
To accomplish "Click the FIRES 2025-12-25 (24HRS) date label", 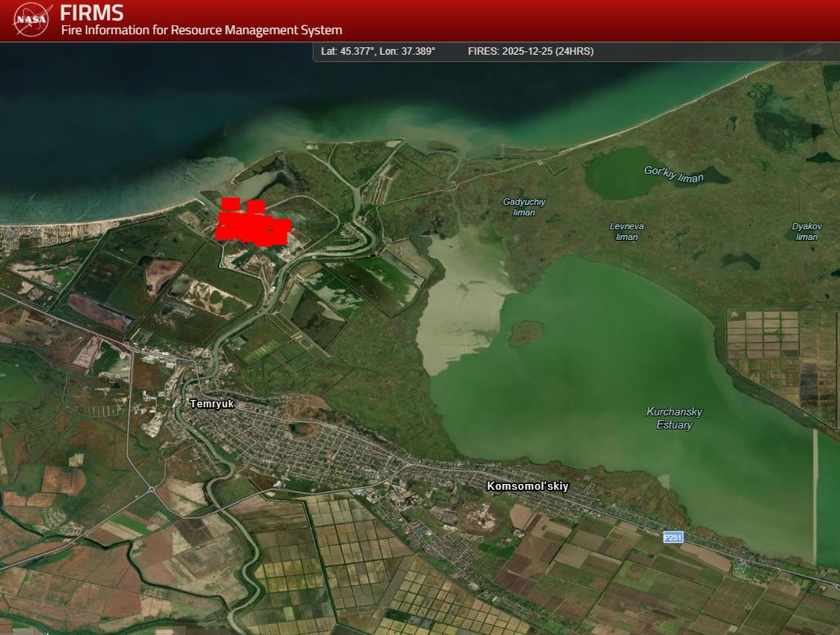I will (x=530, y=51).
